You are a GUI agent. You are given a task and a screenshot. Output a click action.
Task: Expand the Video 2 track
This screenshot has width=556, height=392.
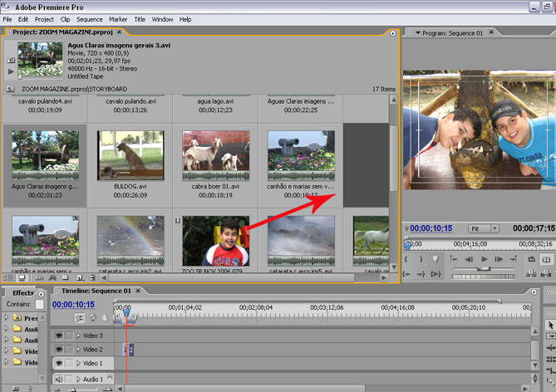(x=78, y=350)
